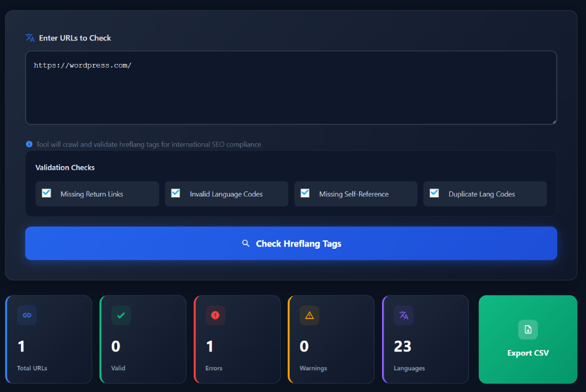Disable the Duplicate Lang Codes check
Screen dimensions: 586x392
pos(434,194)
